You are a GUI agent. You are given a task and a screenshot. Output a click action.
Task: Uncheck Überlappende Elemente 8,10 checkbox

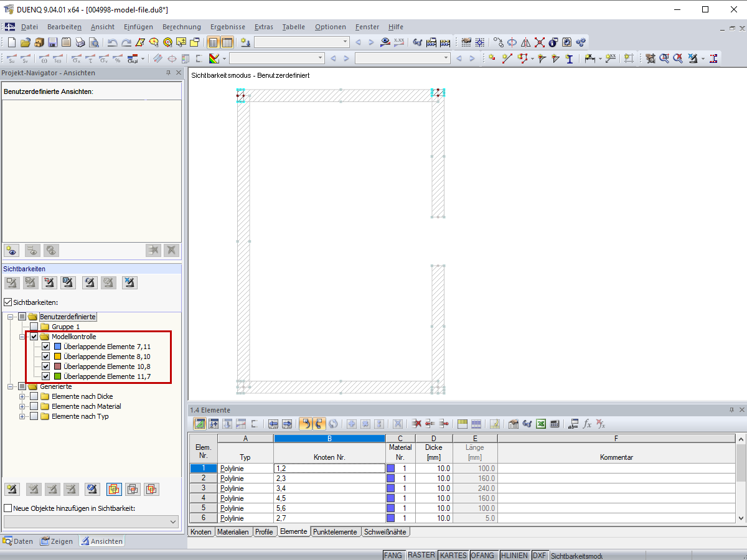(45, 357)
